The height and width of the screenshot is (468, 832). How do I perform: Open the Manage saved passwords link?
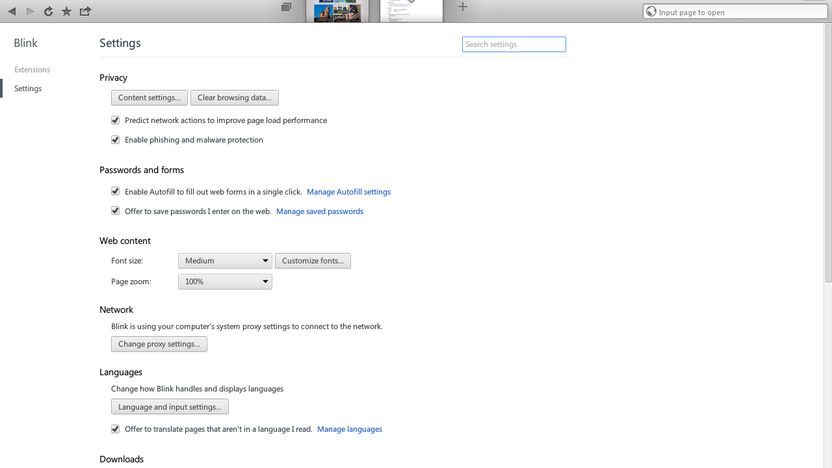click(320, 211)
